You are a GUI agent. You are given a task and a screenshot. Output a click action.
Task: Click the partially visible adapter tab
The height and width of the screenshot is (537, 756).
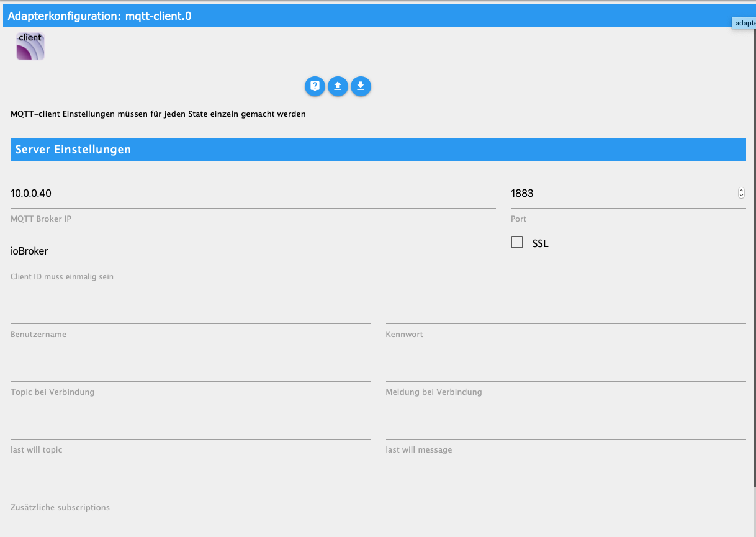tap(744, 23)
